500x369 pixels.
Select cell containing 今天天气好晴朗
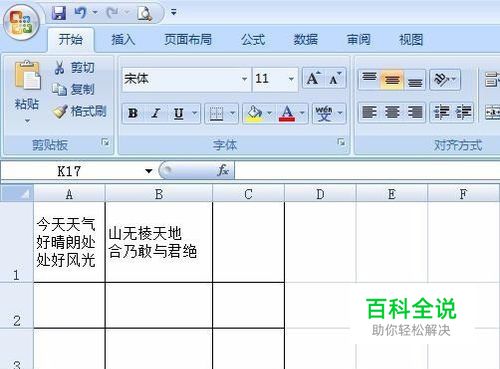[x=69, y=242]
